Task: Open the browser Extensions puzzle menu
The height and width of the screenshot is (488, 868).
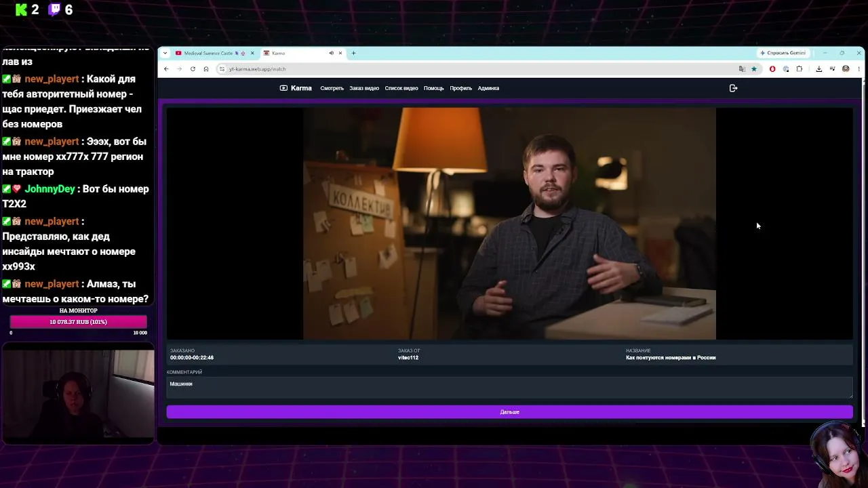Action: tap(800, 69)
